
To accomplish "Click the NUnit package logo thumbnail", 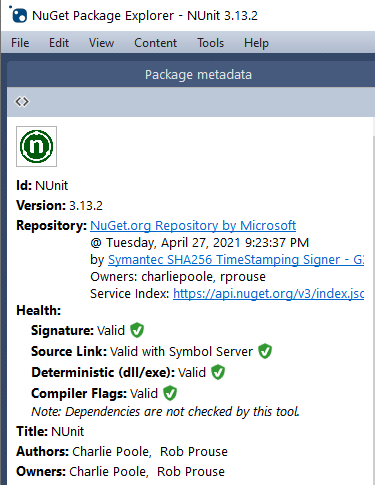I will point(37,146).
